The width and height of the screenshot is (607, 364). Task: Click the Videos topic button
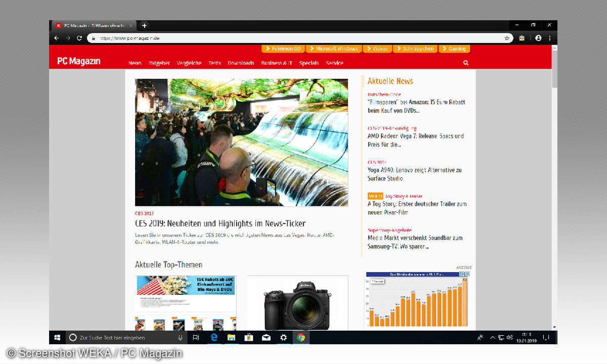click(377, 49)
